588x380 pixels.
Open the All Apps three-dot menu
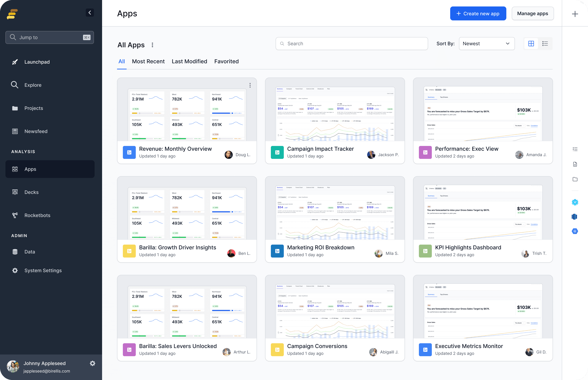tap(152, 45)
